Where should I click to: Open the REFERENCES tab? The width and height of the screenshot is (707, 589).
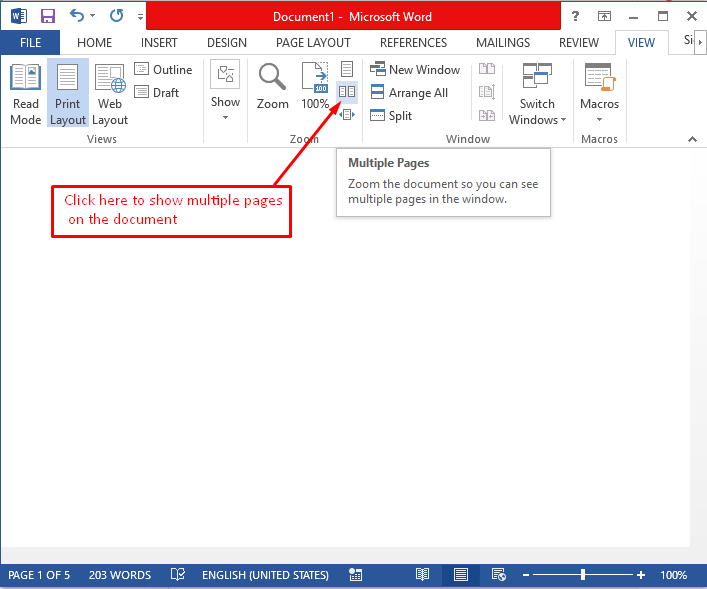tap(413, 43)
